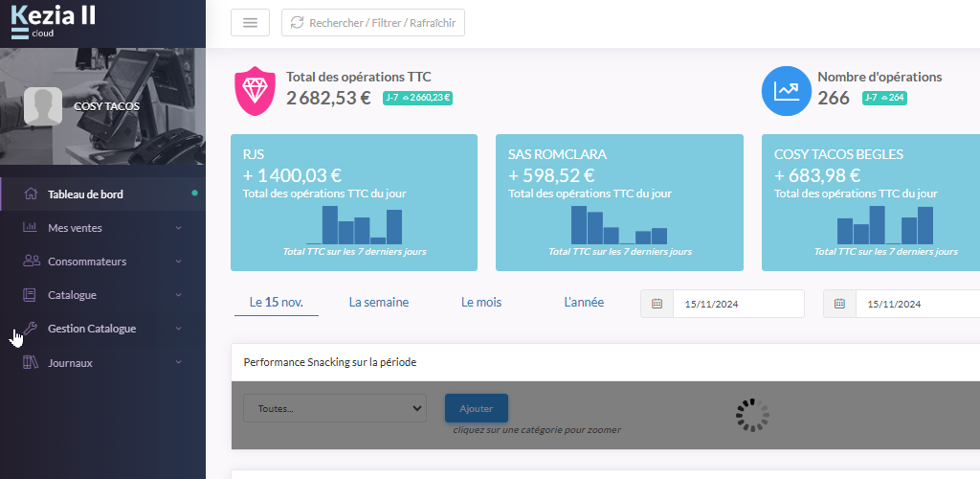Image resolution: width=980 pixels, height=479 pixels.
Task: Open the Catalogue menu item
Action: (103, 295)
